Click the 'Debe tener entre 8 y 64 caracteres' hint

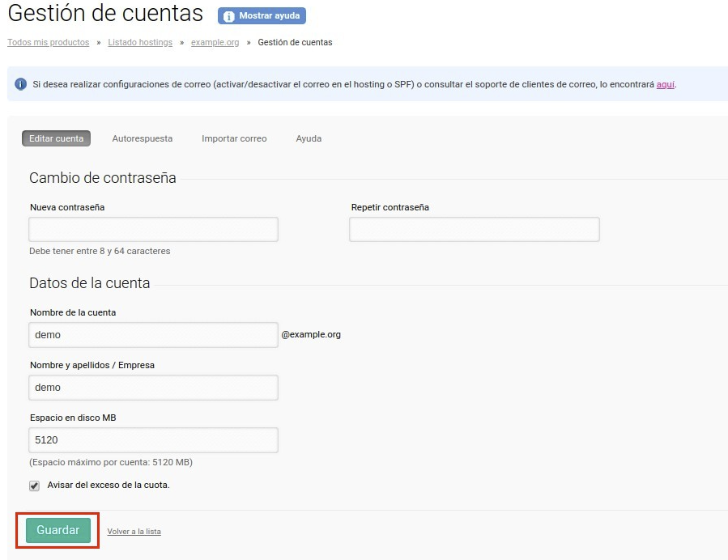pyautogui.click(x=100, y=251)
